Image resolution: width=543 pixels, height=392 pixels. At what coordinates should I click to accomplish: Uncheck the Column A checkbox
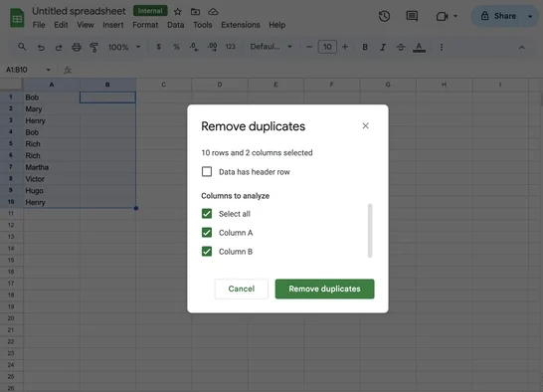pyautogui.click(x=207, y=232)
